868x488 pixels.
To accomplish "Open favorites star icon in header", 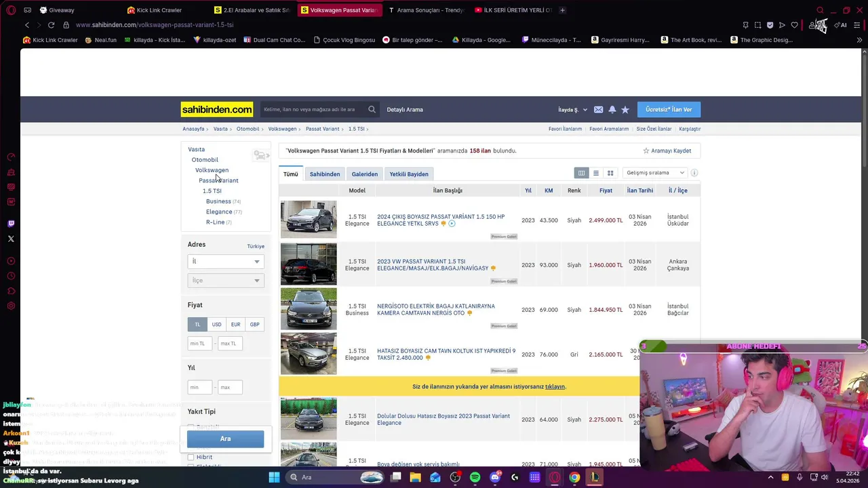I will pyautogui.click(x=625, y=110).
